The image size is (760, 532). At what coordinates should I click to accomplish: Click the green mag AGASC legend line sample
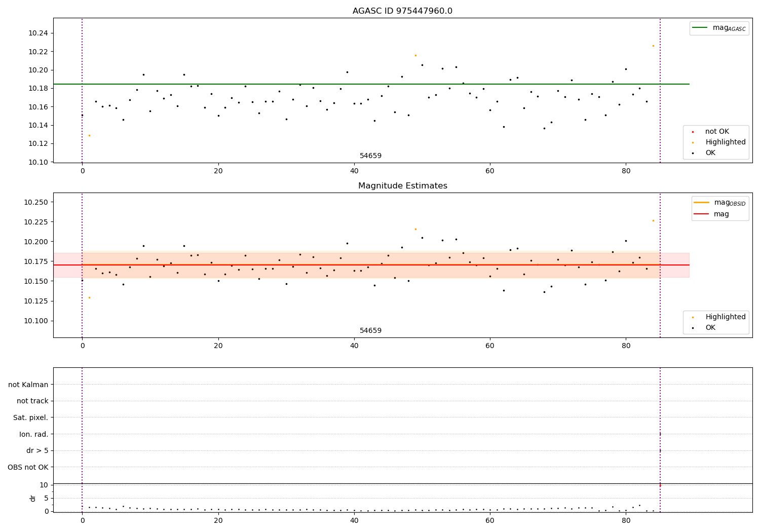pyautogui.click(x=700, y=28)
